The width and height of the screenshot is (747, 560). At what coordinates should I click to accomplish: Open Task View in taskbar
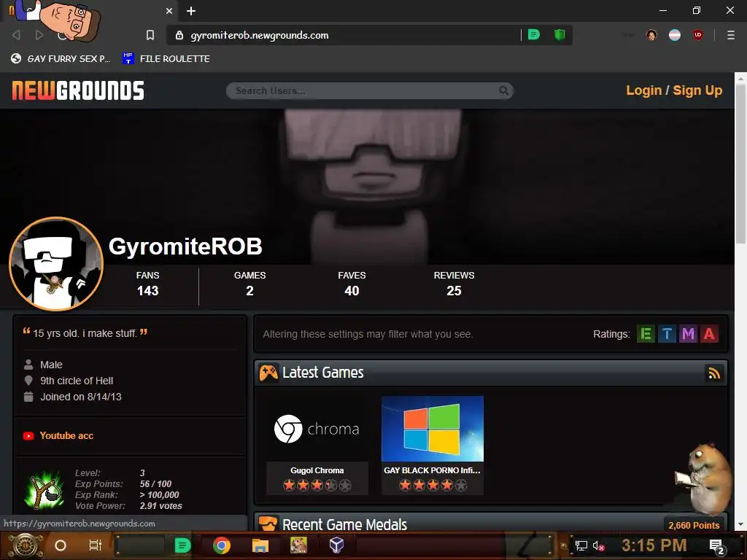[96, 545]
